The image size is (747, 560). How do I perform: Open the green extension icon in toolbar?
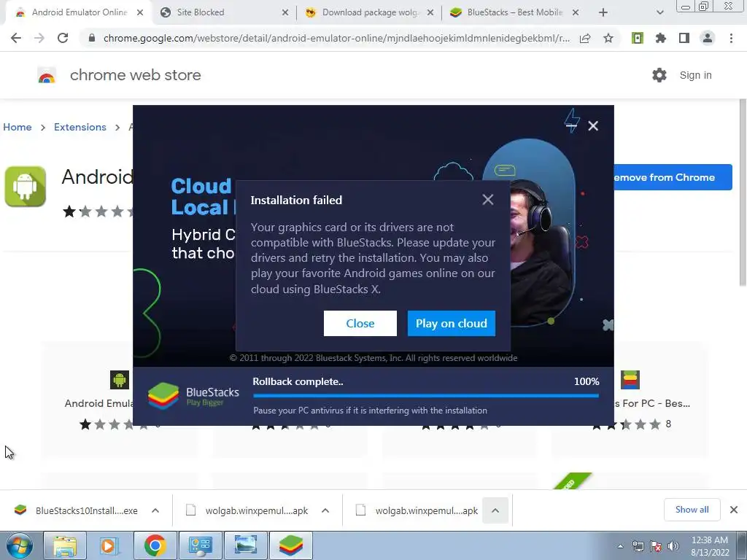[x=638, y=38]
